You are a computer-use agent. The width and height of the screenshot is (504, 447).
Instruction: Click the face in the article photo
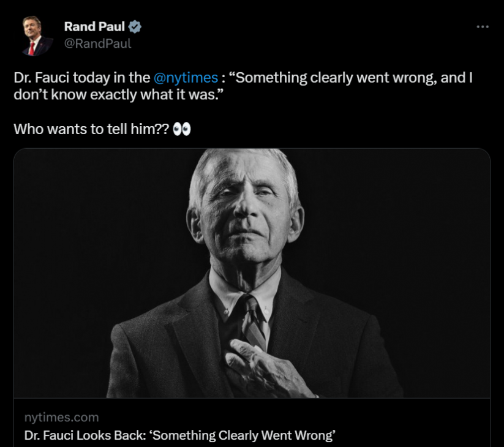click(242, 208)
